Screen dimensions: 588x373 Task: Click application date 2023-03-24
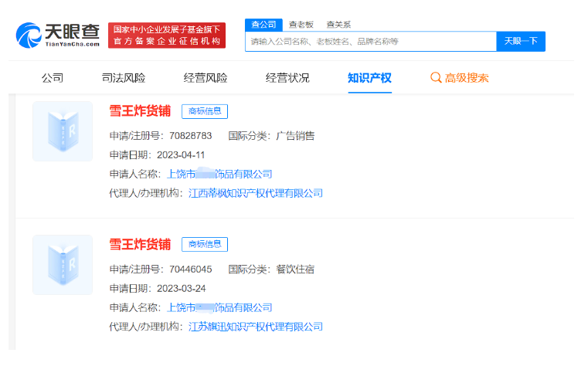181,288
